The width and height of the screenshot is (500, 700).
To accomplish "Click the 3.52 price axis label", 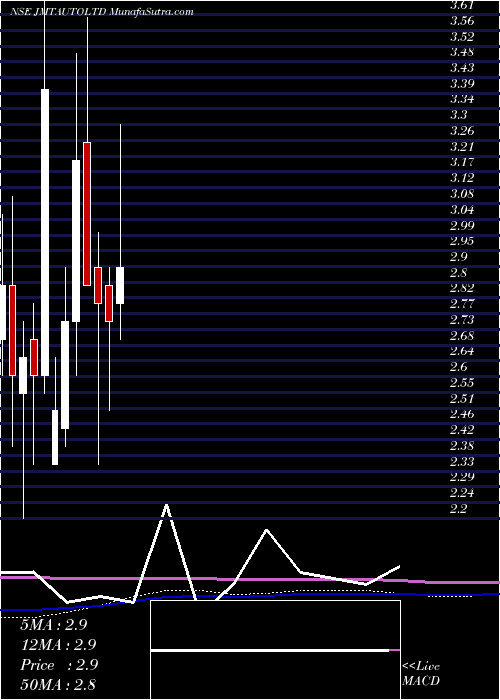I will [x=462, y=37].
